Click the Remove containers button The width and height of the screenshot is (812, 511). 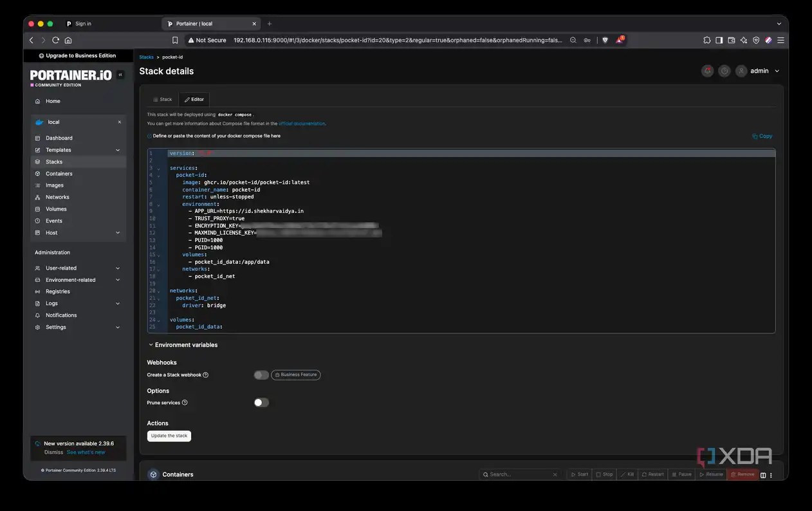click(743, 474)
